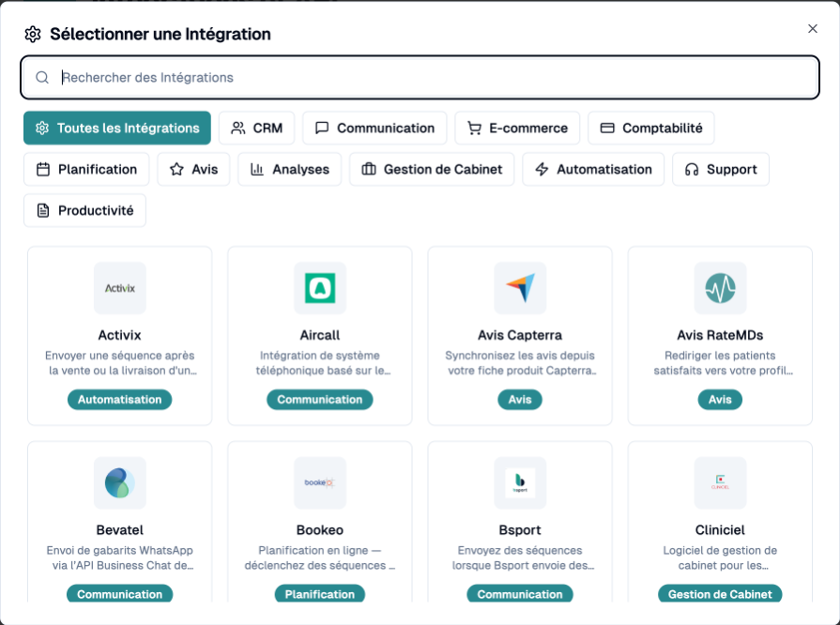Select the Avis RateMDs title

(x=720, y=335)
